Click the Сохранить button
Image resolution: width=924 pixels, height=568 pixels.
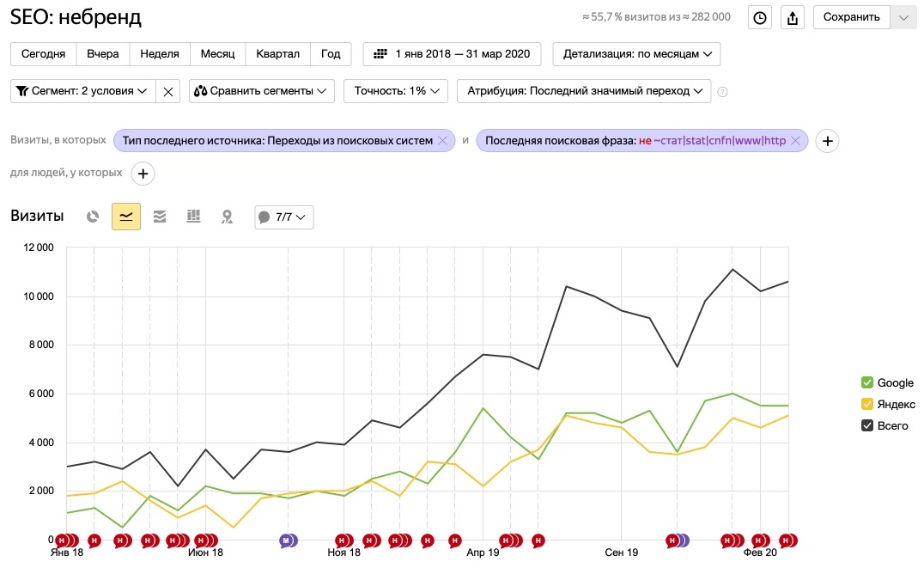[851, 17]
